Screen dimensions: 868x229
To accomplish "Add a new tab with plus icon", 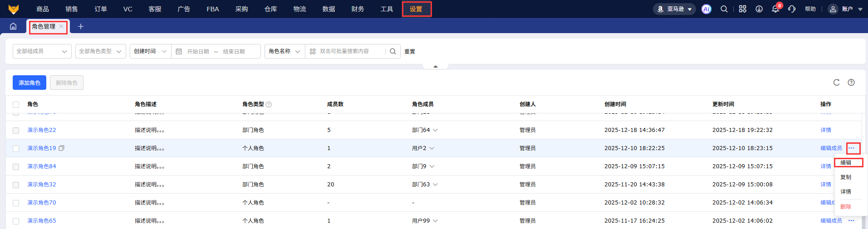I will point(81,26).
